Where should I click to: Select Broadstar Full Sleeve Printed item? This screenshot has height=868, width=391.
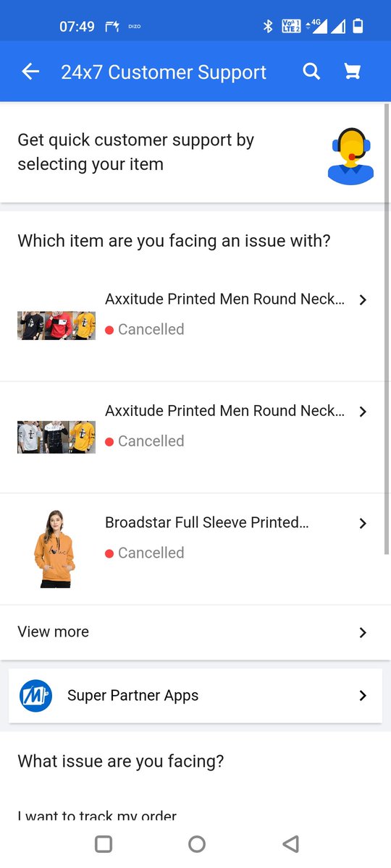pyautogui.click(x=195, y=549)
